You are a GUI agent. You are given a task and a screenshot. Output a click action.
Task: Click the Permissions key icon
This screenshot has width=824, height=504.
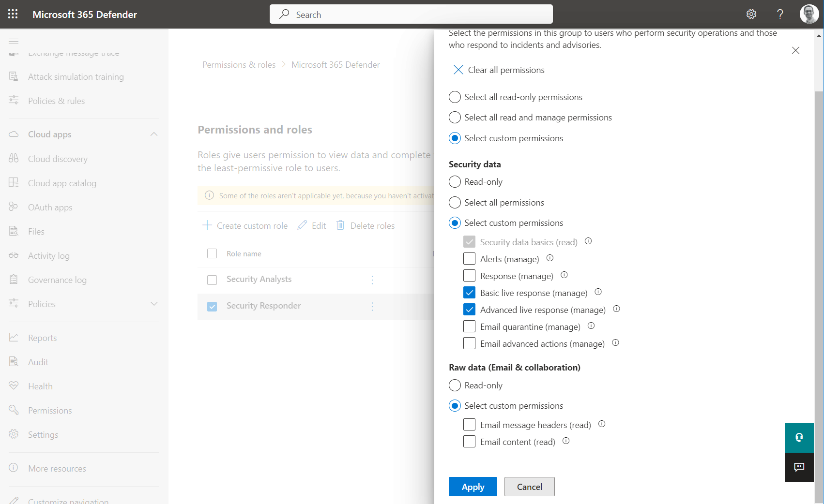tap(14, 410)
